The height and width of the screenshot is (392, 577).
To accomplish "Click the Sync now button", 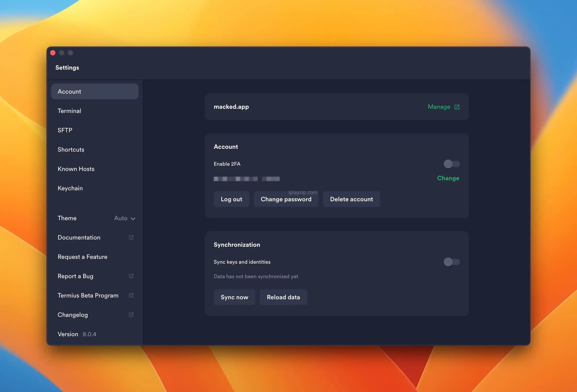I will pyautogui.click(x=234, y=297).
